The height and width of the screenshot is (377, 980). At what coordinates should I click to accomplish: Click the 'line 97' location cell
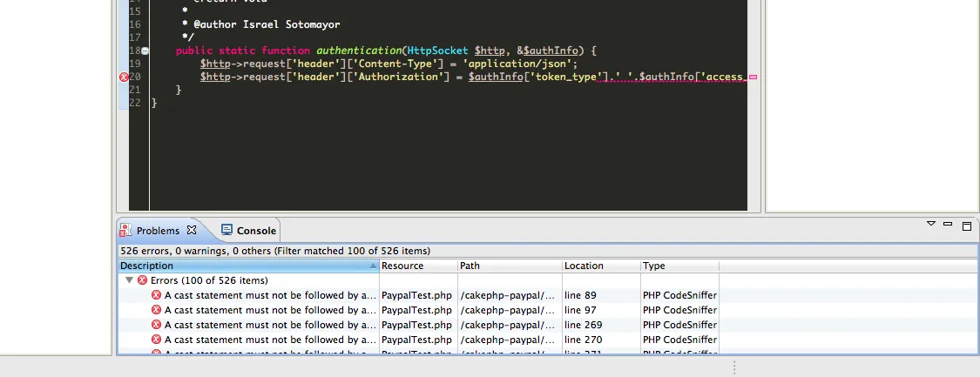[x=580, y=310]
